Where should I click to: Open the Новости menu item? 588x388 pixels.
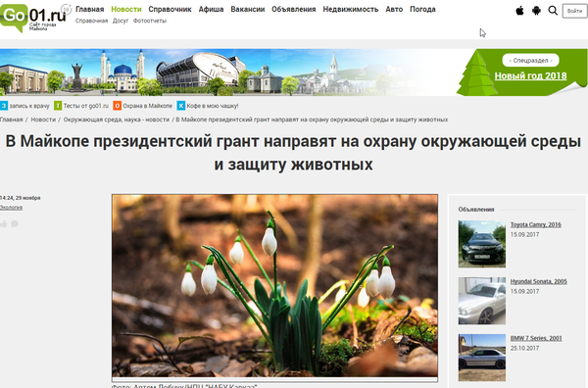[126, 9]
